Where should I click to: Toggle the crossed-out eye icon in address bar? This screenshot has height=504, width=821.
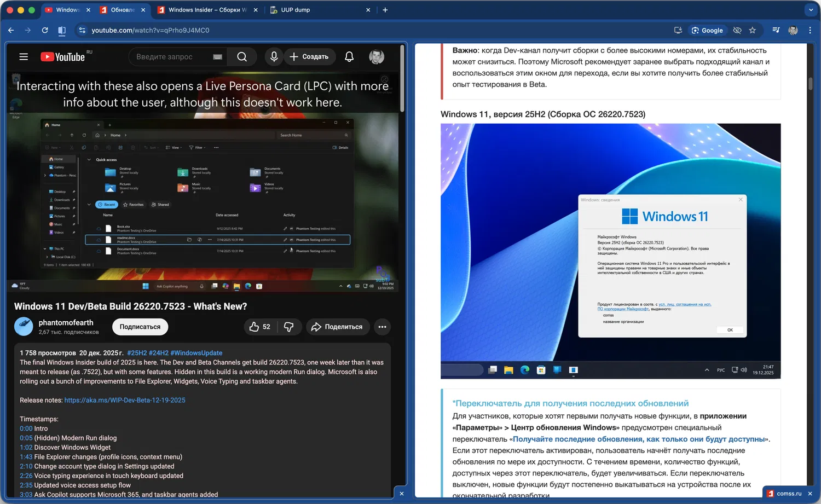(737, 30)
